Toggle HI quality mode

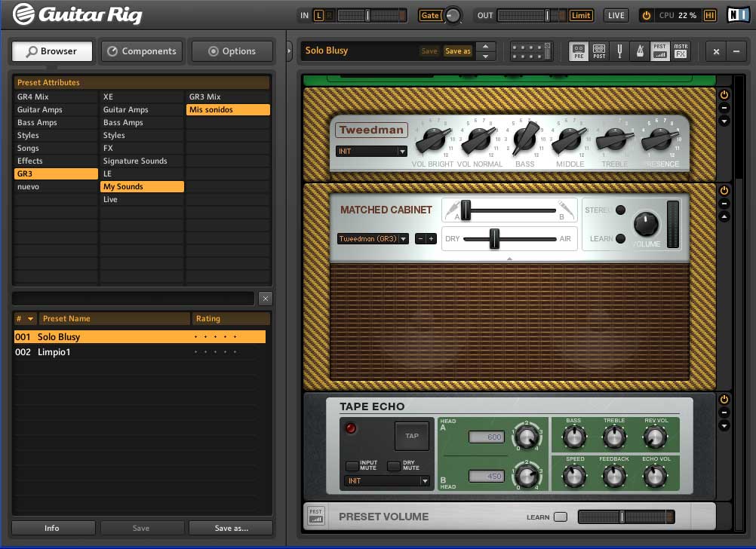coord(709,15)
